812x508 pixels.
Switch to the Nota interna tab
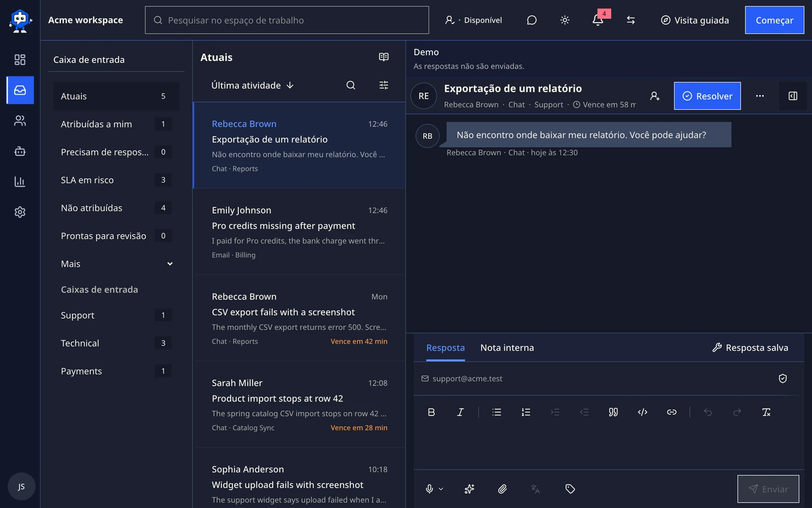tap(507, 348)
